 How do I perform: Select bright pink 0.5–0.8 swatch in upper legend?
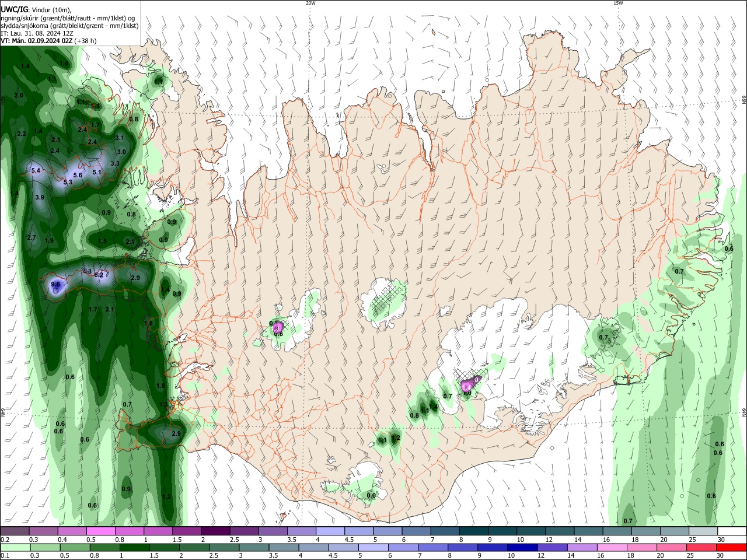tap(100, 531)
